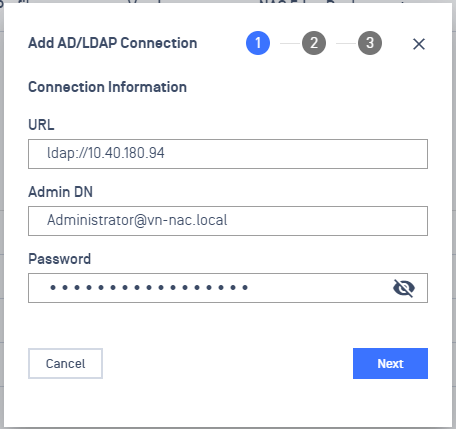Click the Add AD/LDAP Connection title

(113, 43)
